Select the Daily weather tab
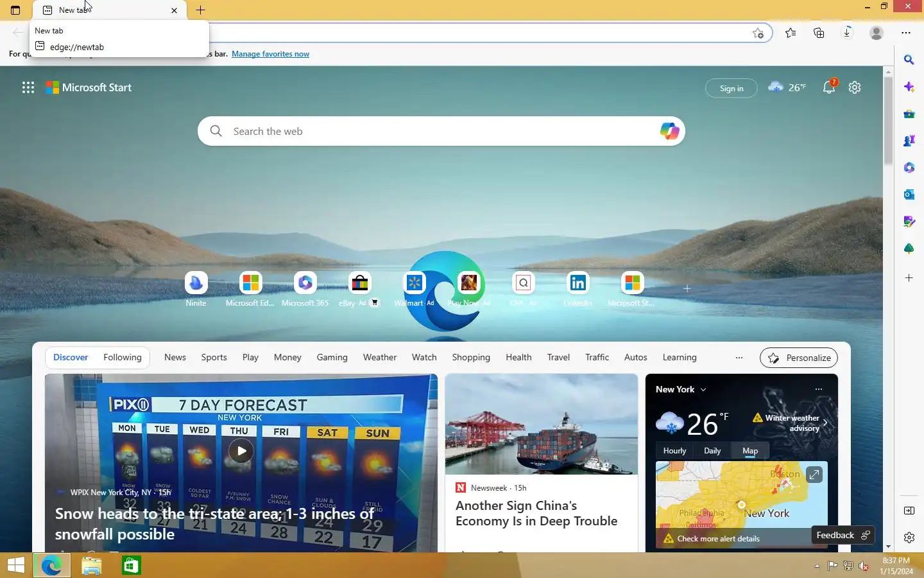Screen dimensions: 924x578 712,451
